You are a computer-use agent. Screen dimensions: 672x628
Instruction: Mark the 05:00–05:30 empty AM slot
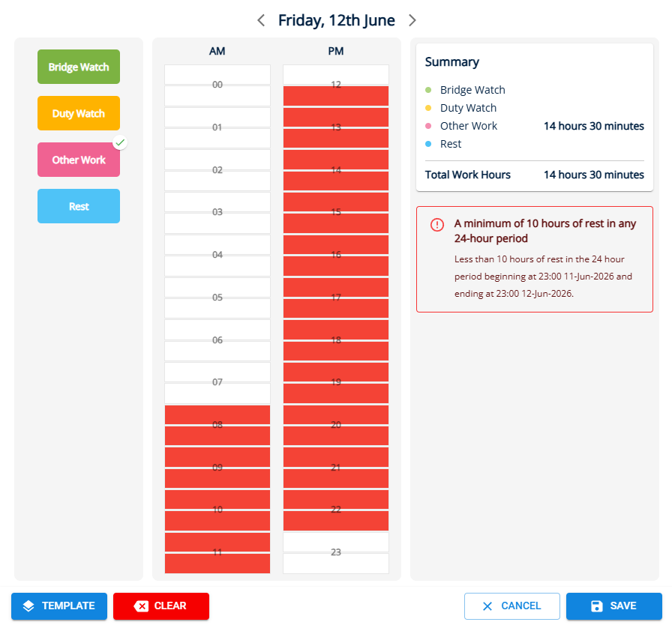217,287
